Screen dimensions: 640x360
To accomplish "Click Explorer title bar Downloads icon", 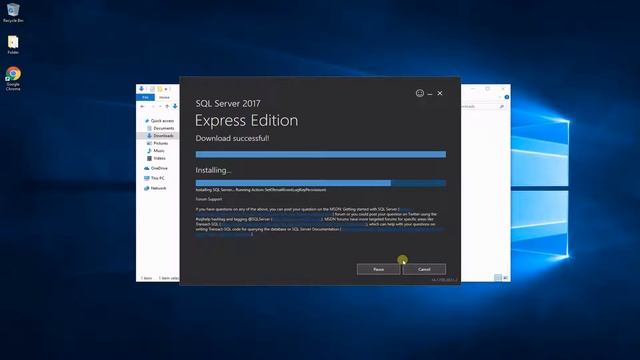I will pos(142,89).
